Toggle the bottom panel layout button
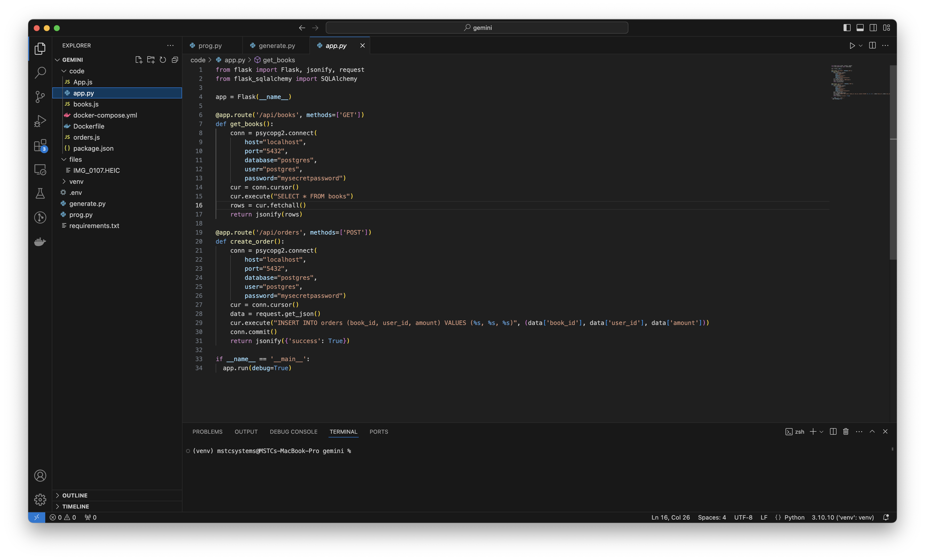The image size is (925, 560). pyautogui.click(x=860, y=28)
